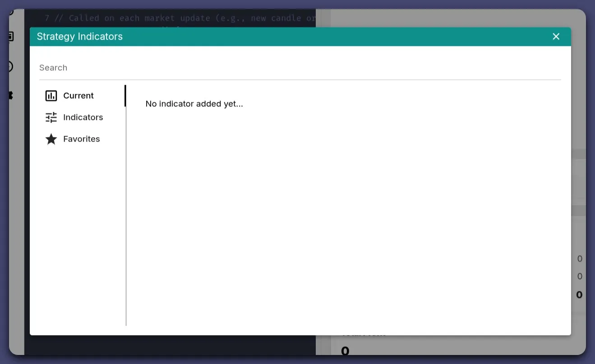Image resolution: width=595 pixels, height=364 pixels.
Task: Close the Strategy Indicators dialog
Action: 556,37
